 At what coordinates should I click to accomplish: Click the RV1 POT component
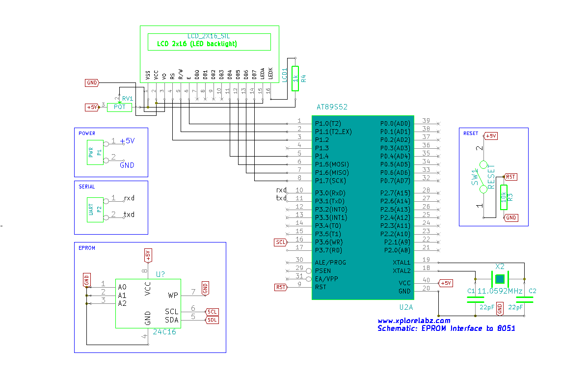(x=120, y=108)
